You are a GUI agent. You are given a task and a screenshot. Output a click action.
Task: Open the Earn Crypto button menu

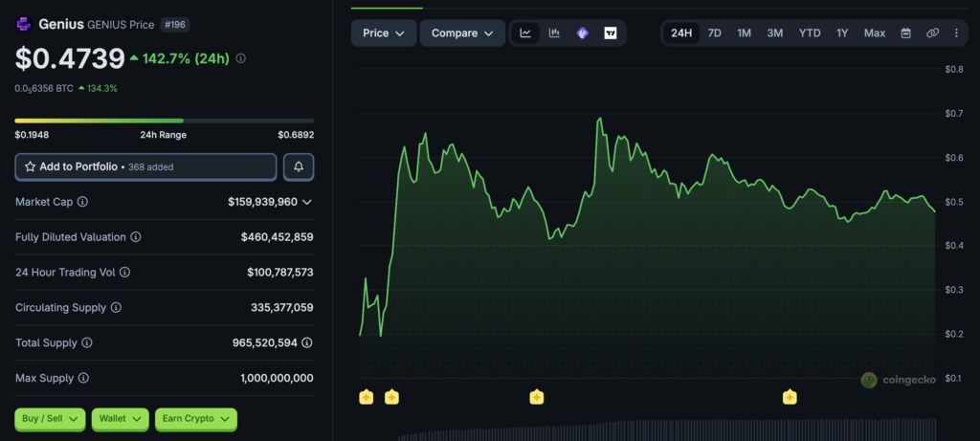(x=195, y=418)
